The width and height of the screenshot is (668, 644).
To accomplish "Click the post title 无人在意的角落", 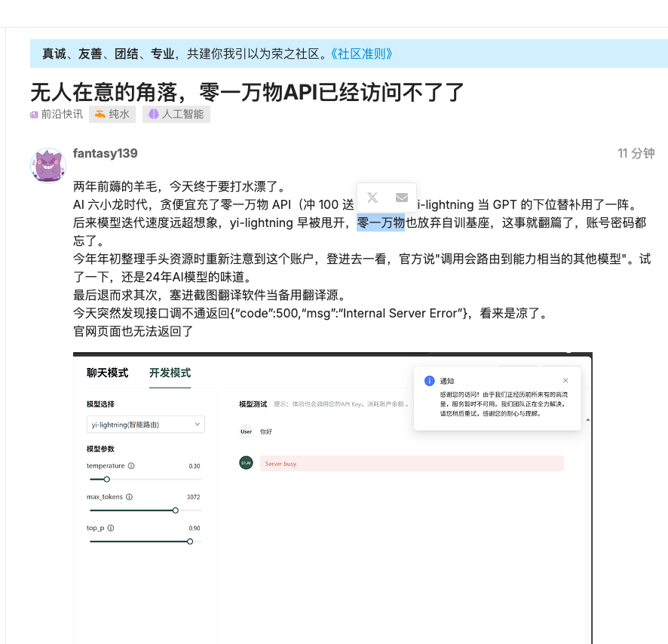I will click(x=247, y=93).
